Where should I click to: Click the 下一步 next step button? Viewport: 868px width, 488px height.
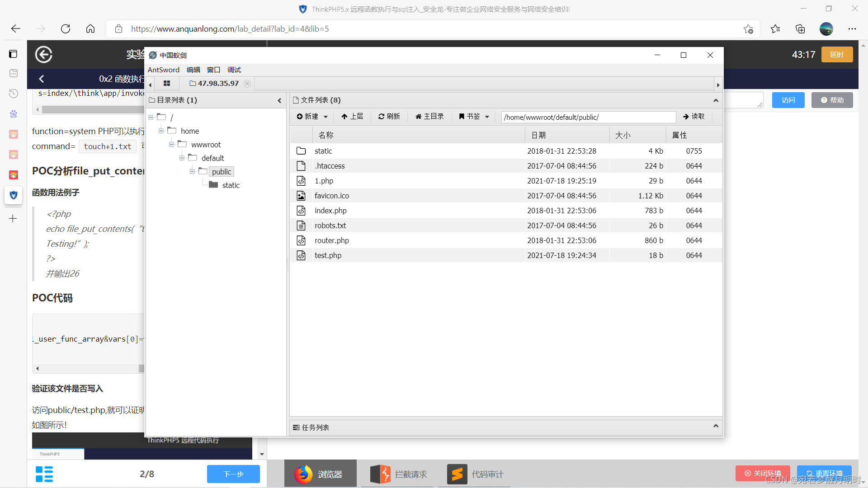click(233, 474)
